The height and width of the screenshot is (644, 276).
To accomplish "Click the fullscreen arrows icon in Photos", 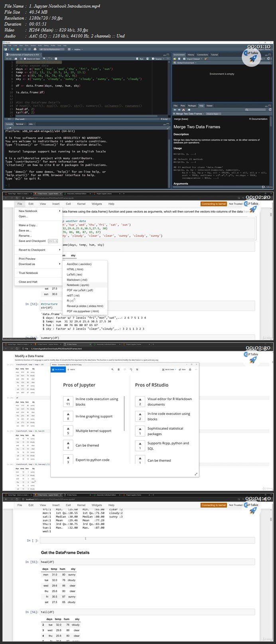I will (196, 474).
